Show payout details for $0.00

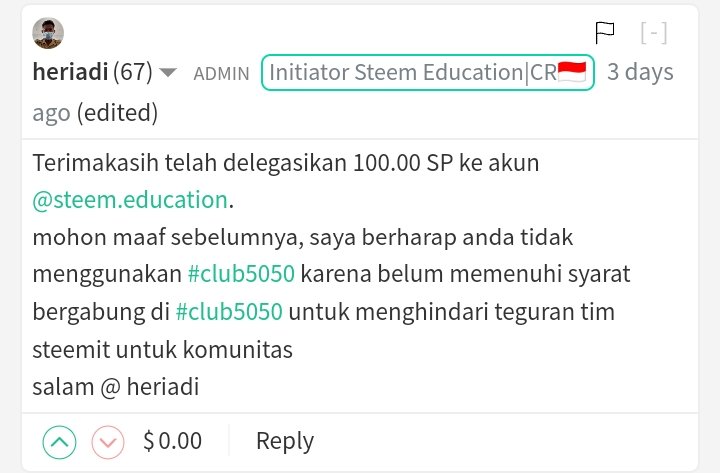173,441
